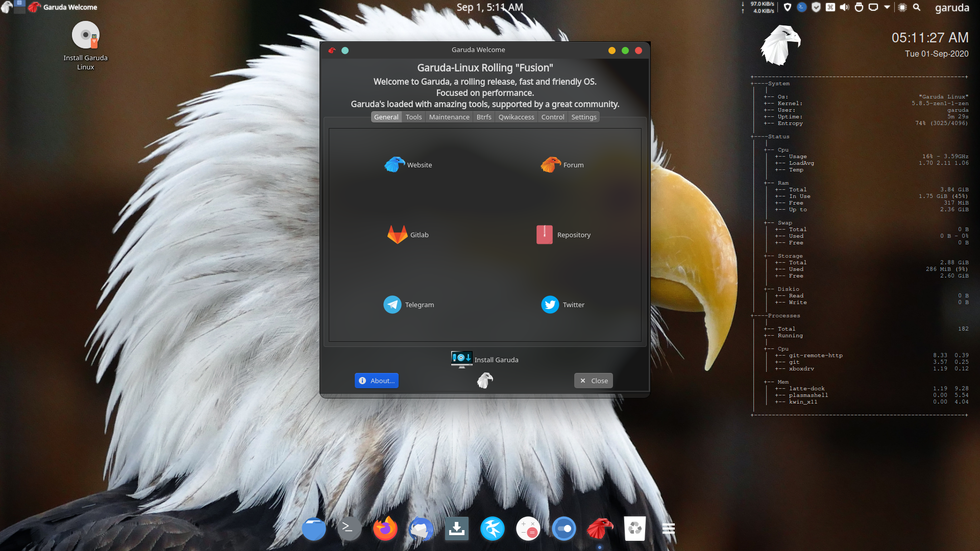Open the red Garuda eagle dock icon
Screen dimensions: 980x551
point(600,529)
